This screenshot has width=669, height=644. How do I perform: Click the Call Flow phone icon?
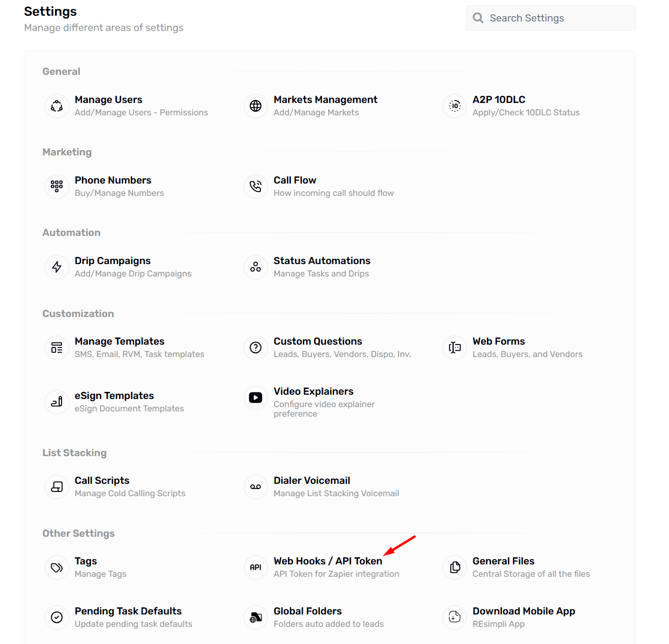(256, 186)
